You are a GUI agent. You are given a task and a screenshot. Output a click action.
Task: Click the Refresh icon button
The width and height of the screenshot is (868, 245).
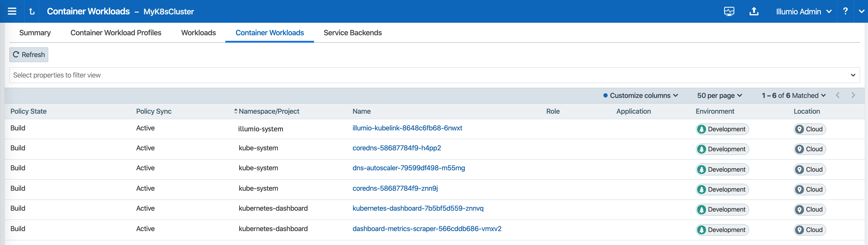tap(16, 54)
